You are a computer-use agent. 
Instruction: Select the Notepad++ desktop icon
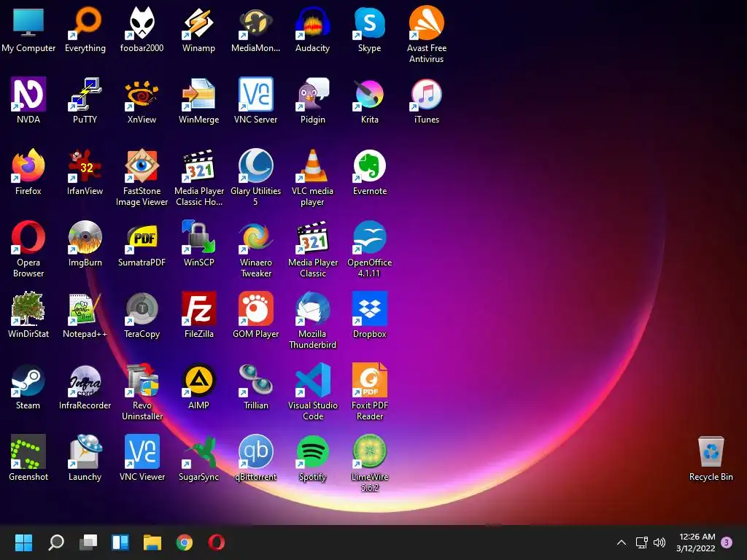click(x=85, y=308)
